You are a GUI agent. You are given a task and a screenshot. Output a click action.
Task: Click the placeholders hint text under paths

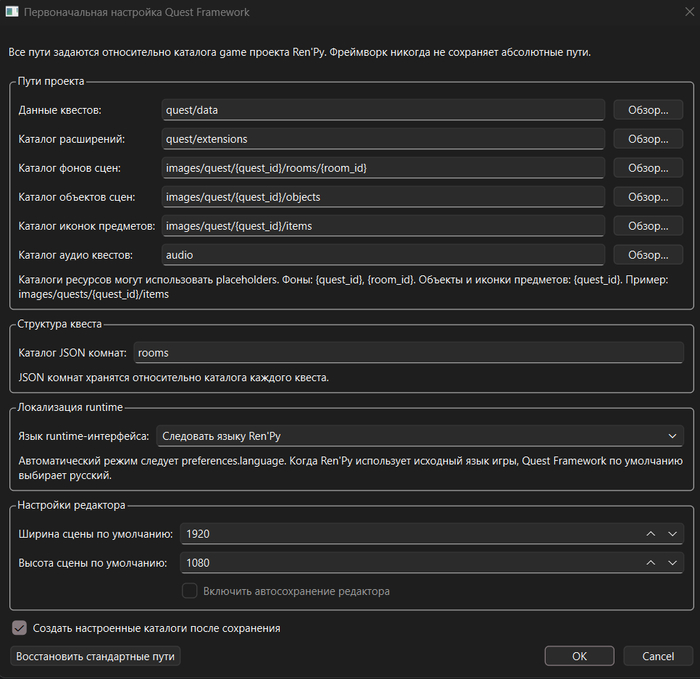[x=343, y=287]
